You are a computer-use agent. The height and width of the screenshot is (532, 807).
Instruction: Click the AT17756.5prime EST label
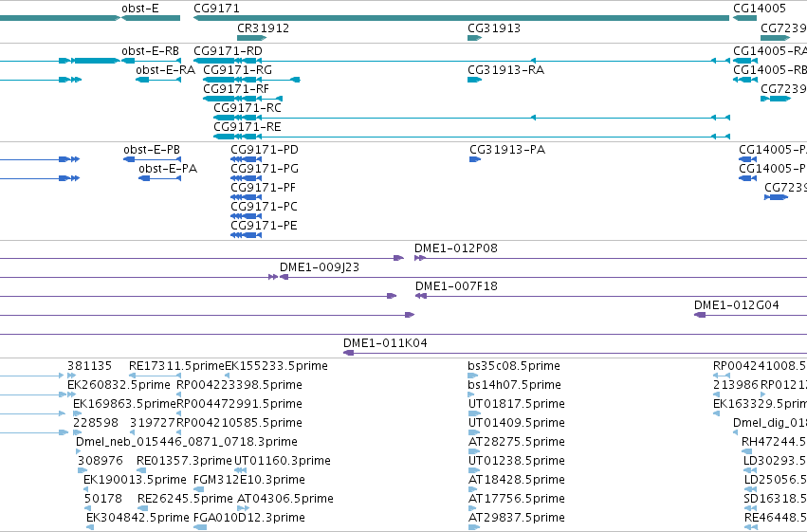(516, 499)
